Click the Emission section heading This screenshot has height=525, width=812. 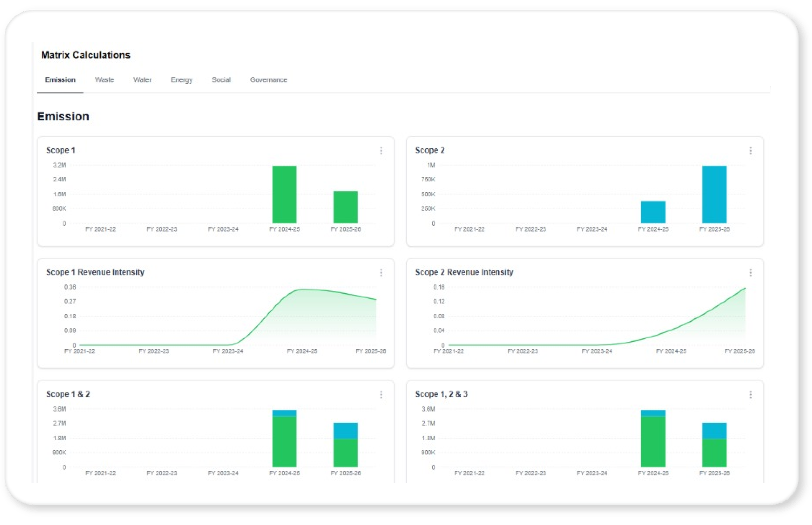[x=63, y=116]
